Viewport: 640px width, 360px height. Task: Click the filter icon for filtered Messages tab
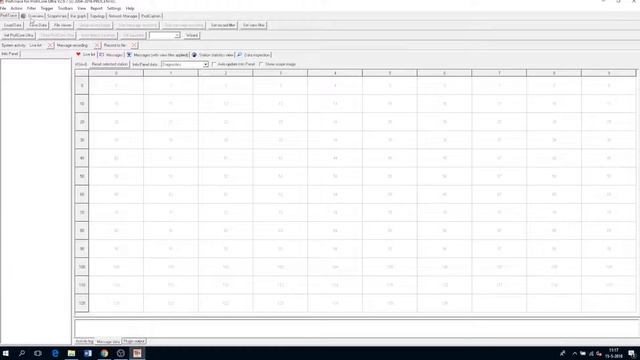pos(129,54)
